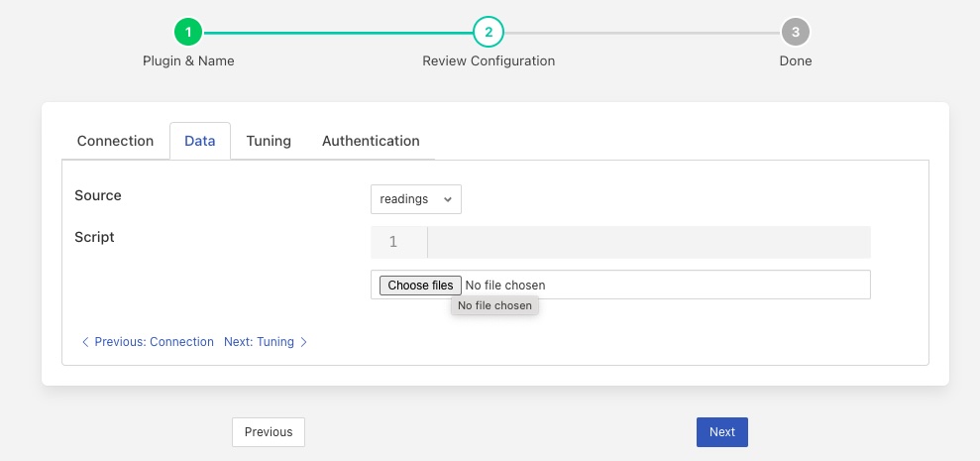Go to the Authentication tab
Viewport: 980px width, 461px height.
point(371,141)
